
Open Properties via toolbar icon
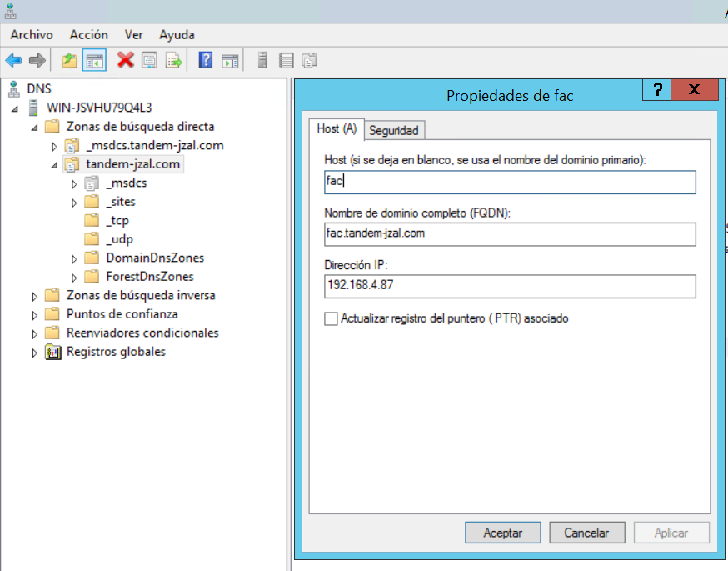click(x=150, y=60)
